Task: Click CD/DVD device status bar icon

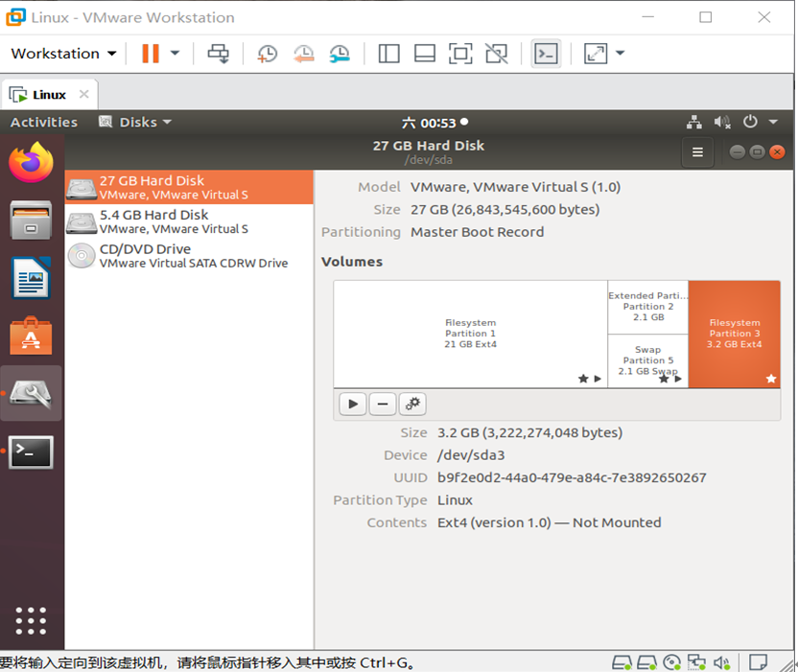Action: pyautogui.click(x=671, y=662)
